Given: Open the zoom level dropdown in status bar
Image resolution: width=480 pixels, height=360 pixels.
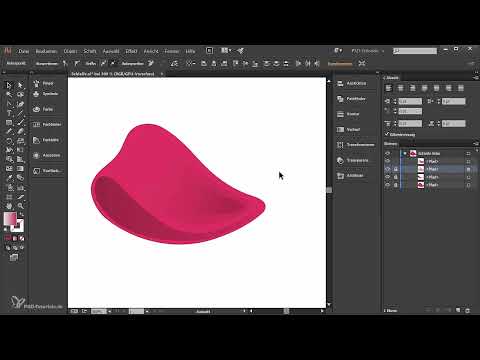Looking at the screenshot, I should pyautogui.click(x=110, y=311).
